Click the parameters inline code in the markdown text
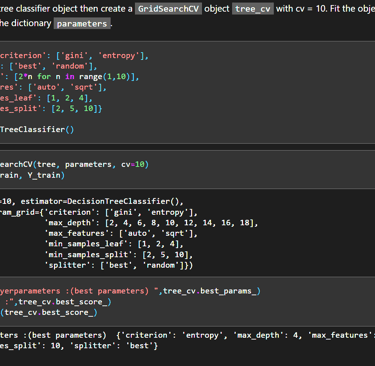 point(82,23)
